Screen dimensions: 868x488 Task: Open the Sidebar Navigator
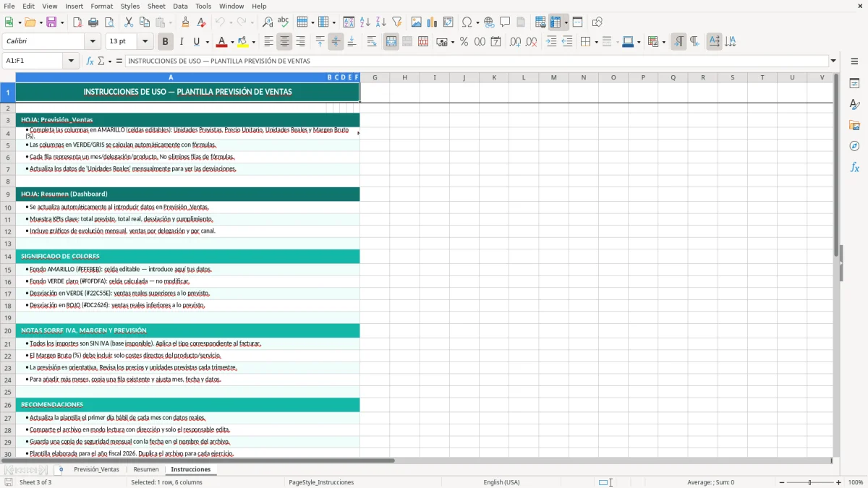pyautogui.click(x=854, y=146)
